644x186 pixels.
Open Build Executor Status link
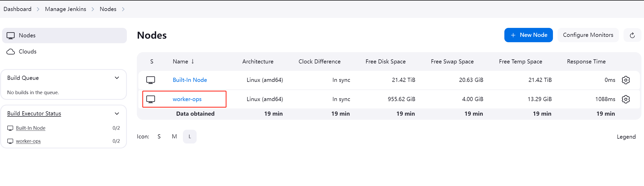click(x=34, y=114)
